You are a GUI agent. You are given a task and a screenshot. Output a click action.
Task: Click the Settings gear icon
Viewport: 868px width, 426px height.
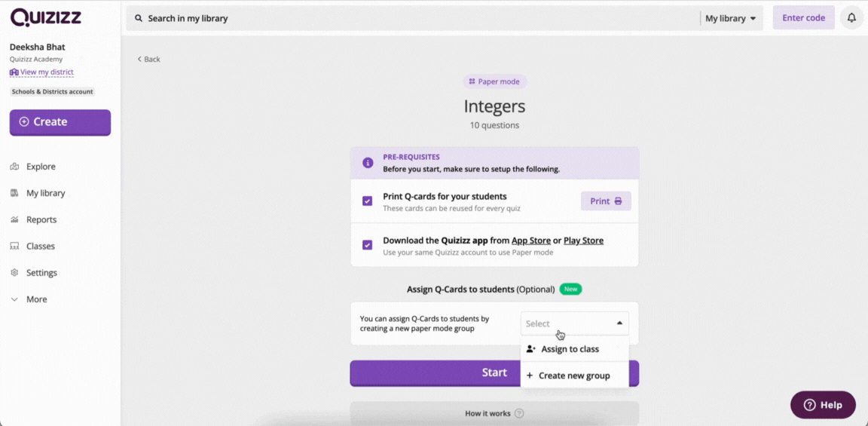point(15,273)
